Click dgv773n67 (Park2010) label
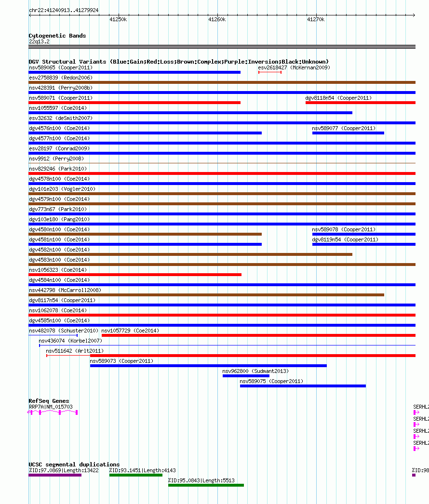Image resolution: width=429 pixels, height=504 pixels. click(x=58, y=209)
